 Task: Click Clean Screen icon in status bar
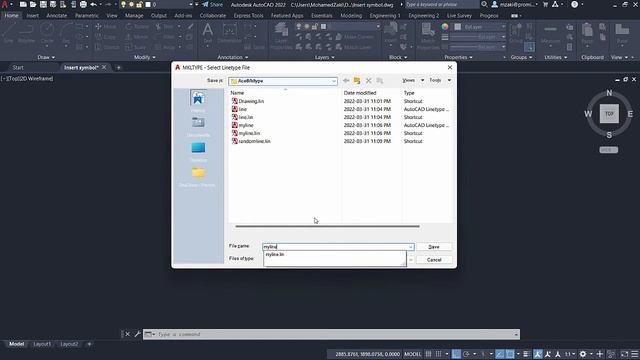coord(624,354)
